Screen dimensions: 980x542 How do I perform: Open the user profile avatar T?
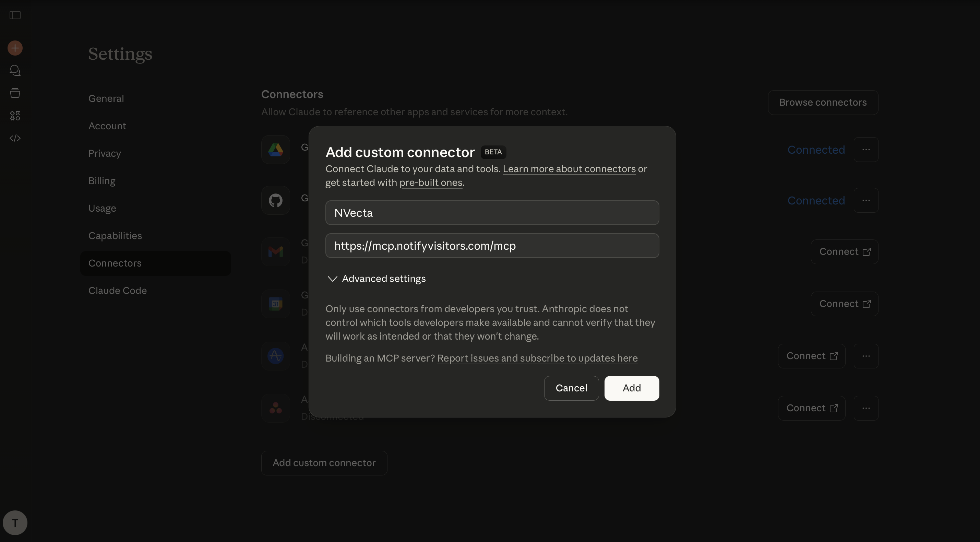(15, 522)
